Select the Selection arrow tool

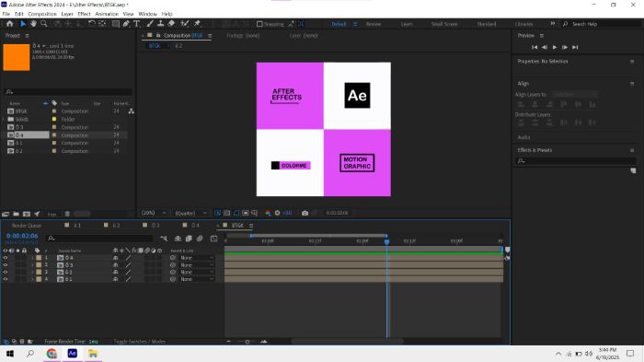point(23,24)
